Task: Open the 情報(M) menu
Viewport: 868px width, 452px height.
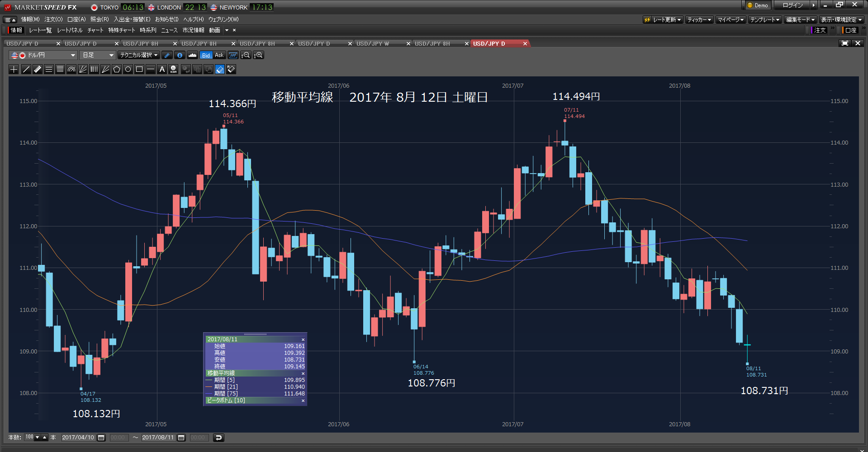Action: click(x=30, y=19)
